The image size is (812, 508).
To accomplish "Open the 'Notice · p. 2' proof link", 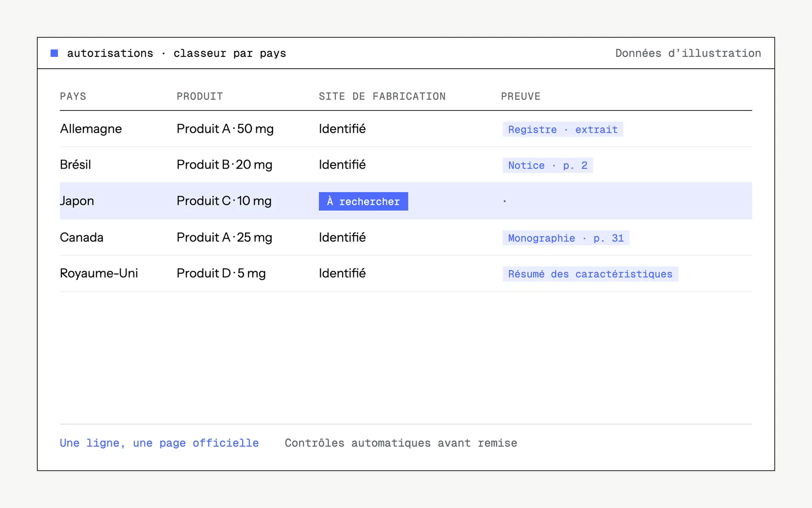I will pos(548,166).
